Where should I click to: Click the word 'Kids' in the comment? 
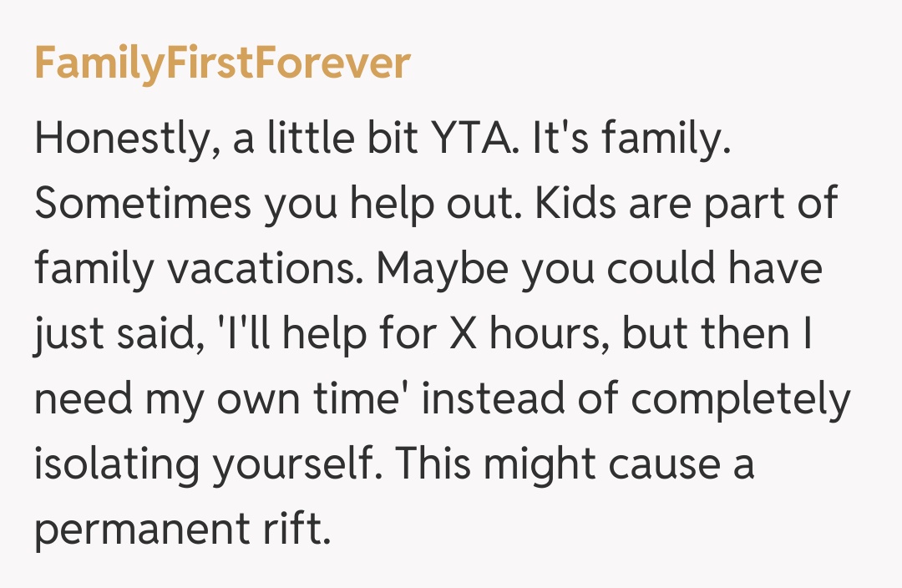click(575, 203)
